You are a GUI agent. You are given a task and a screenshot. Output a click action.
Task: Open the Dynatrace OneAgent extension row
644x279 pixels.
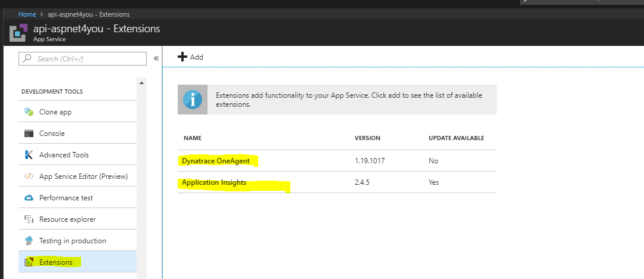pos(337,160)
